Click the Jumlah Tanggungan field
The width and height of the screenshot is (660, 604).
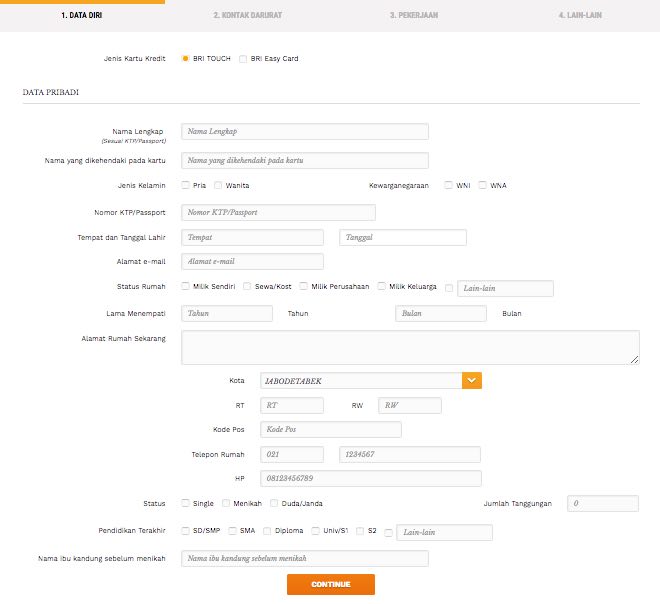[603, 503]
